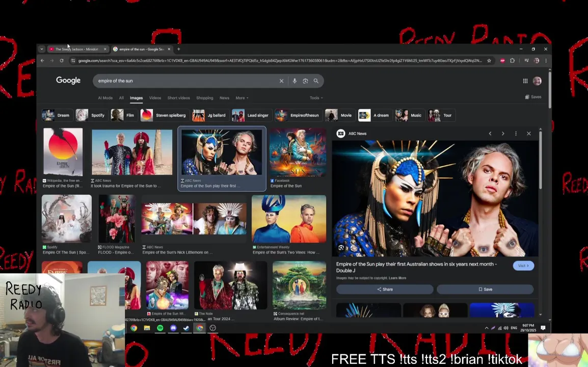Filter images by the Steven spielberg chip
Screen dimensions: 588x367
tap(164, 115)
